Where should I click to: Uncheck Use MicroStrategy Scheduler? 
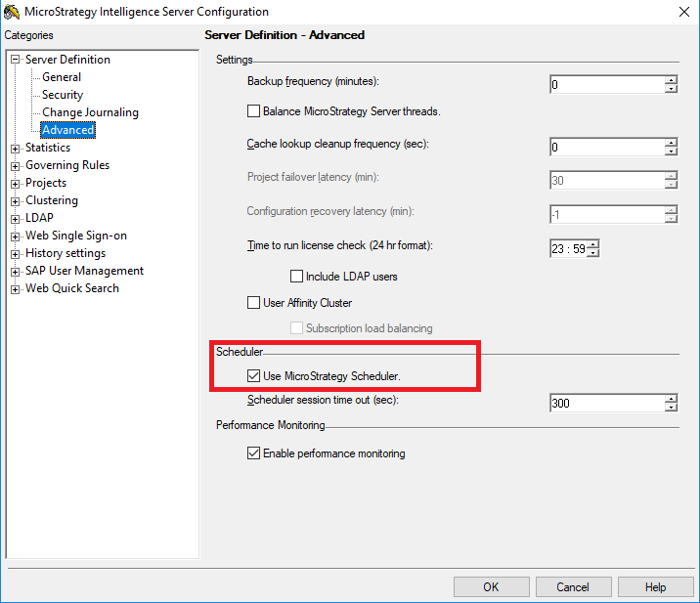point(253,376)
